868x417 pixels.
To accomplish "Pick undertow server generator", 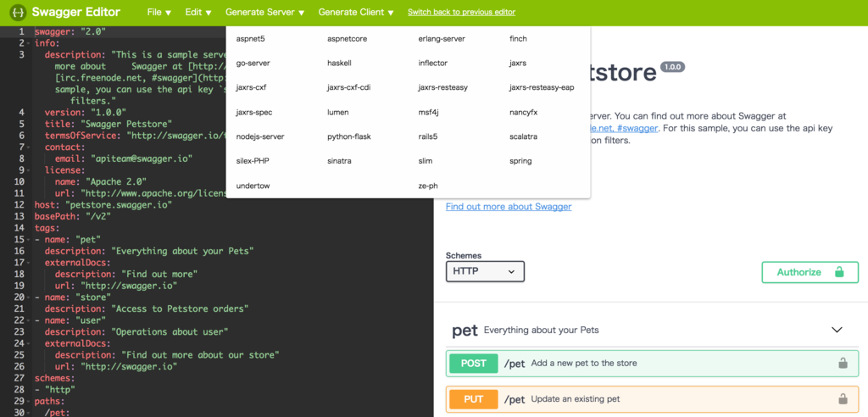I will point(253,186).
